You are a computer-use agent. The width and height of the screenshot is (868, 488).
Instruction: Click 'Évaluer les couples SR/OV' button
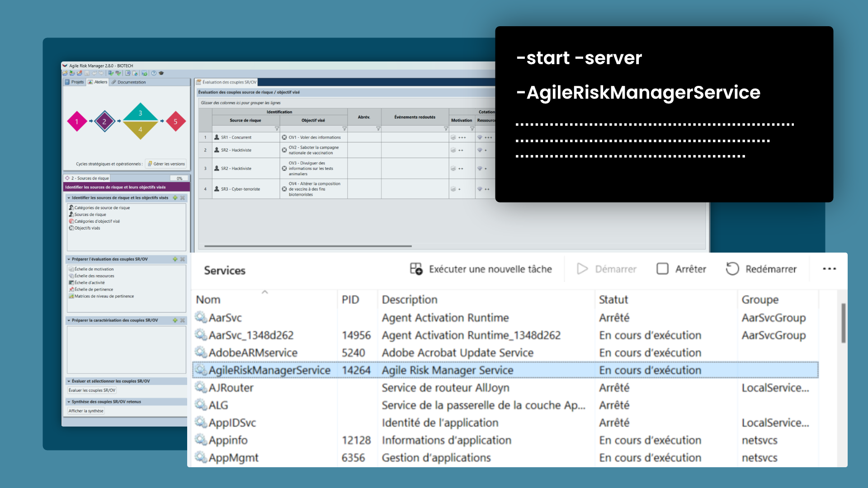click(x=92, y=390)
